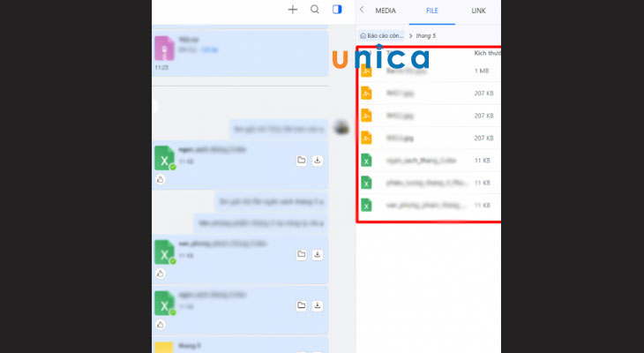Viewport: 644px width, 353px height.
Task: Click Excel icon of van_phong_pham row in file list
Action: (x=366, y=205)
